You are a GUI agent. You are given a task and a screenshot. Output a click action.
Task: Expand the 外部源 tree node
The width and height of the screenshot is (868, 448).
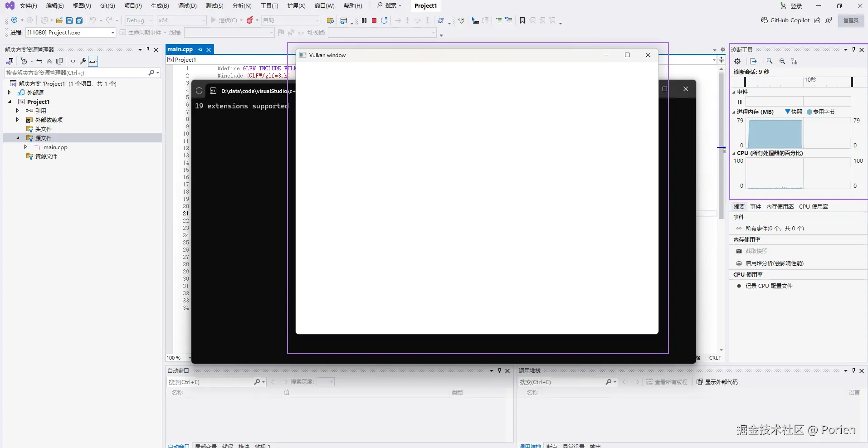(x=9, y=93)
